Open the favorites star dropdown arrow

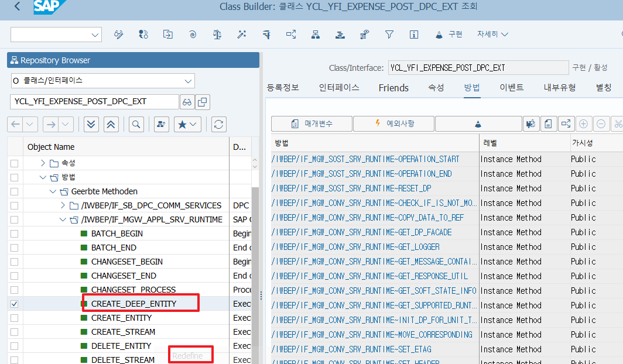[193, 125]
